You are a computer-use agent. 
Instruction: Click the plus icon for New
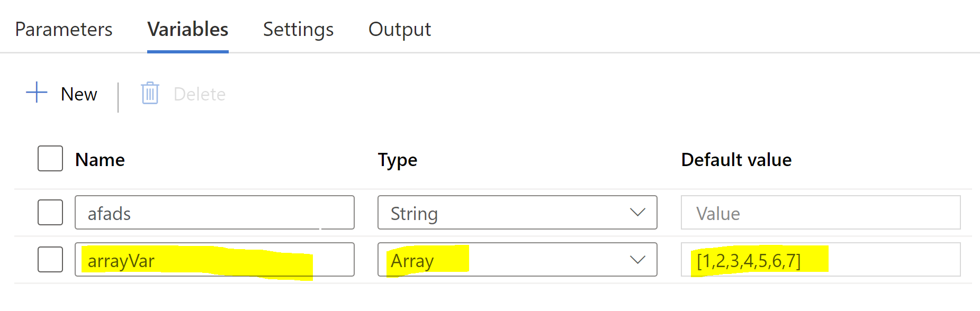point(37,93)
